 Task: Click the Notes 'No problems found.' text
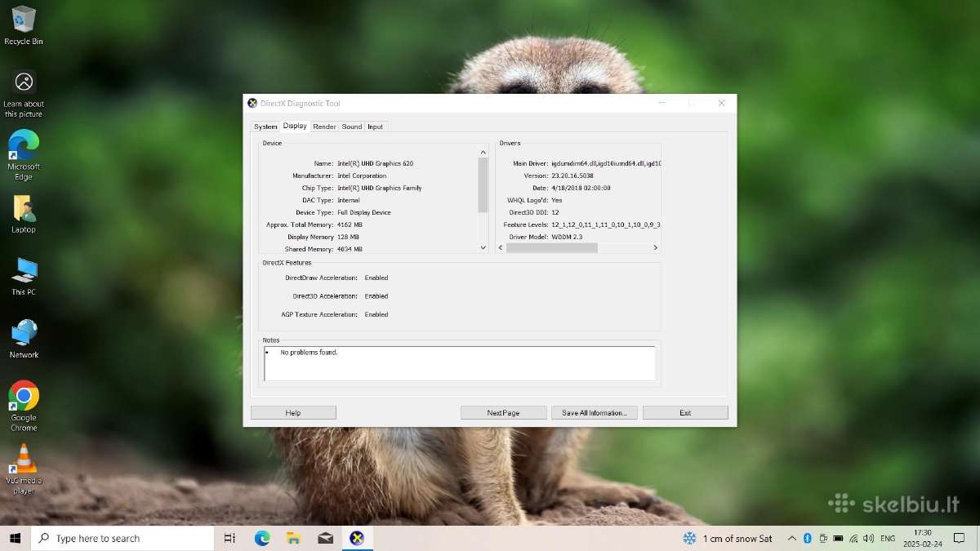tap(309, 353)
